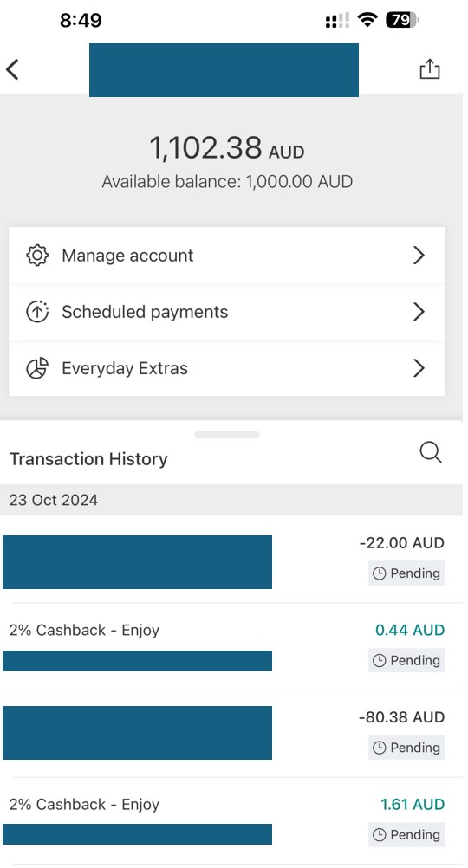468x868 pixels.
Task: Tap the transaction sheet drag handle
Action: click(227, 435)
